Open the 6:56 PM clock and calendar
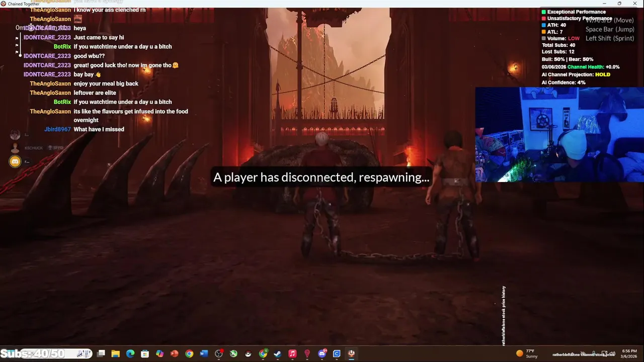Viewport: 644px width, 362px height. coord(629,353)
